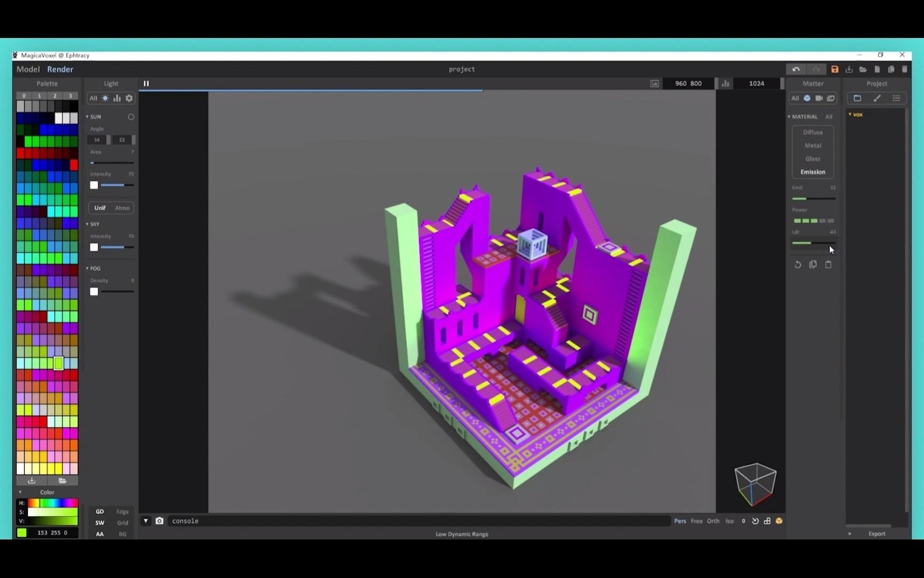Click the screenshot camera icon near console

point(159,521)
